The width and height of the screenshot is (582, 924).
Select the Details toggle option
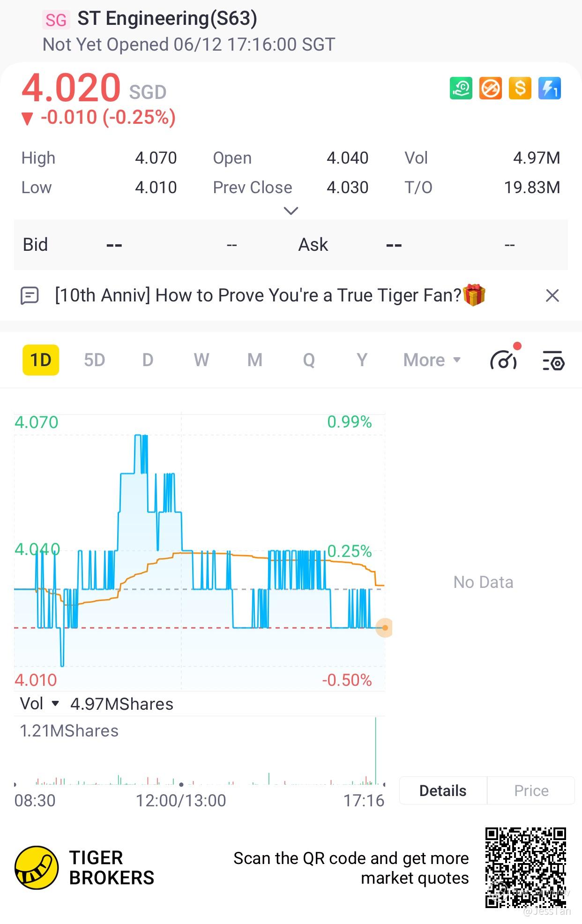pos(443,791)
